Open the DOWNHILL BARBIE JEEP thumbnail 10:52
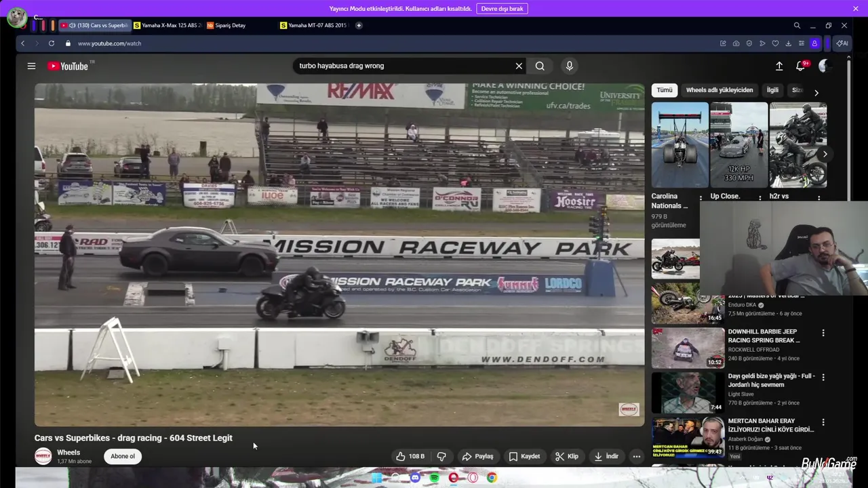 click(x=688, y=348)
